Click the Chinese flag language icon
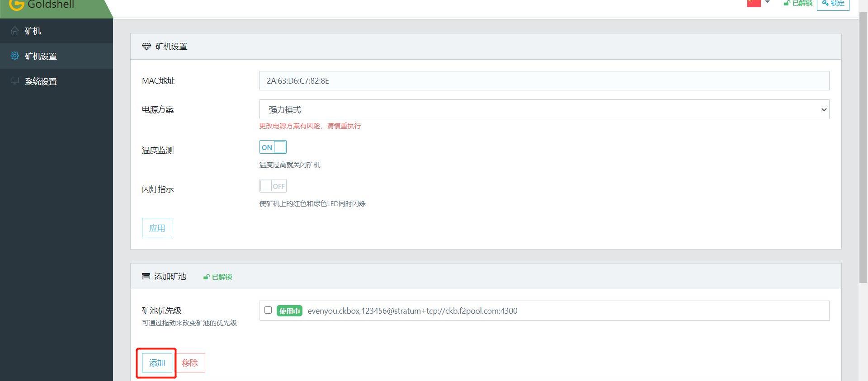This screenshot has width=868, height=381. (x=754, y=3)
